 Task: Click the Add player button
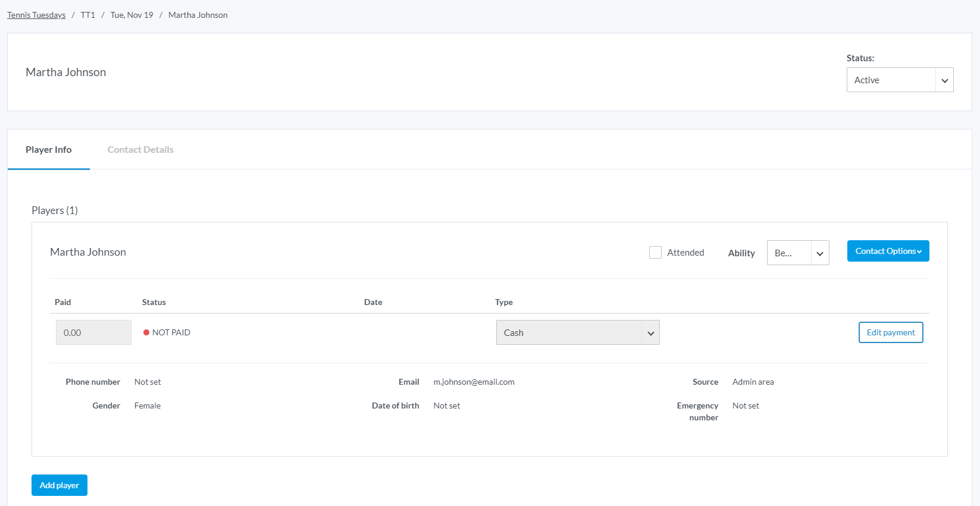pos(60,485)
